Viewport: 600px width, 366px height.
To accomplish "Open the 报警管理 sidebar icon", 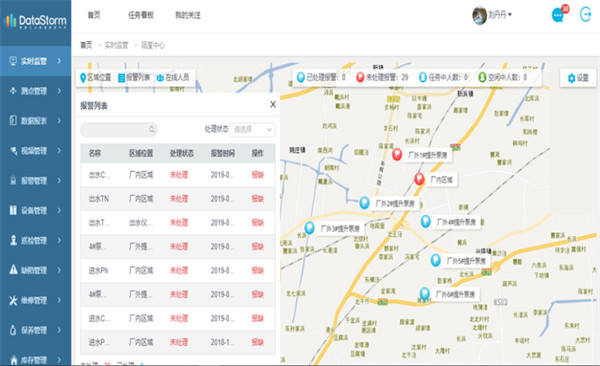I will click(x=13, y=180).
